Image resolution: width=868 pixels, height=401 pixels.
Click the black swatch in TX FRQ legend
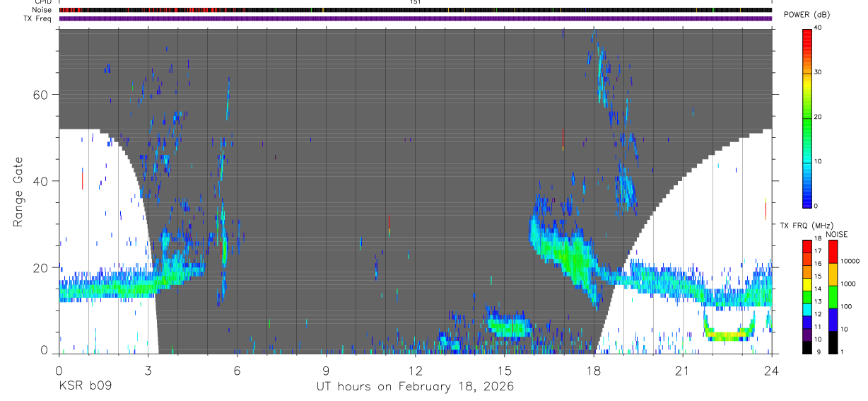(807, 347)
